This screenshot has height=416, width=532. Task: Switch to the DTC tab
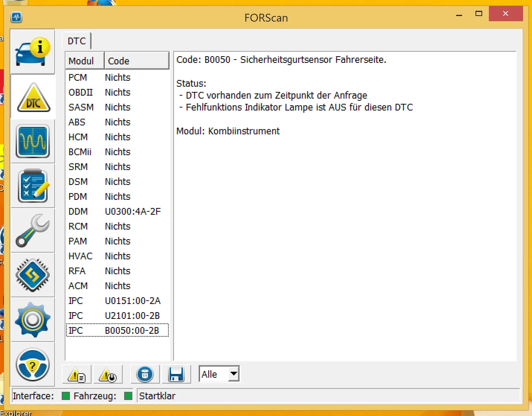pyautogui.click(x=77, y=41)
